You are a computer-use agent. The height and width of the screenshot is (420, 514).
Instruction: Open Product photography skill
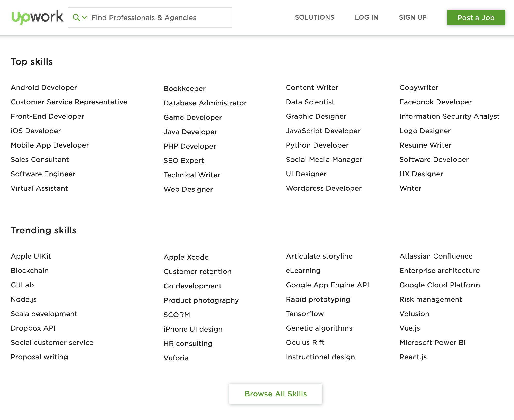[201, 300]
